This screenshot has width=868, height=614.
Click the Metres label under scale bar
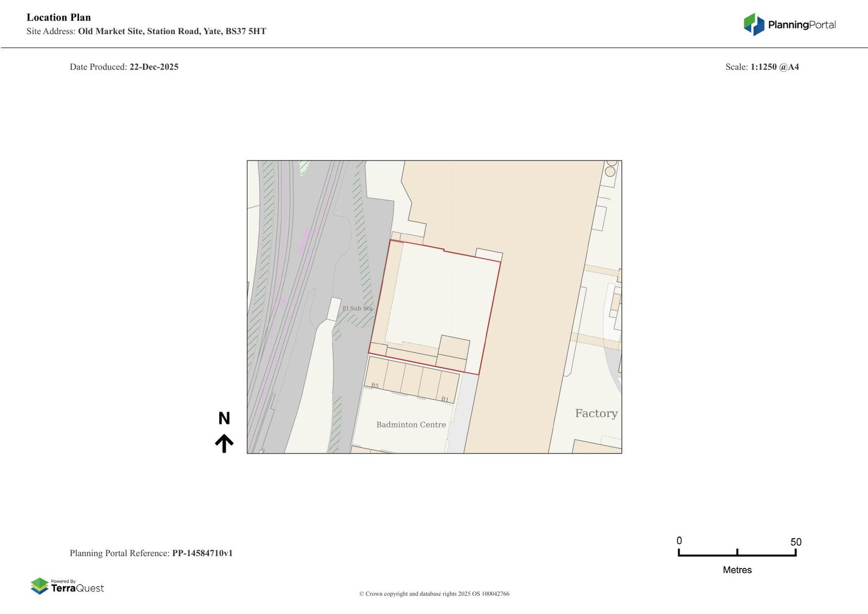[x=737, y=570]
